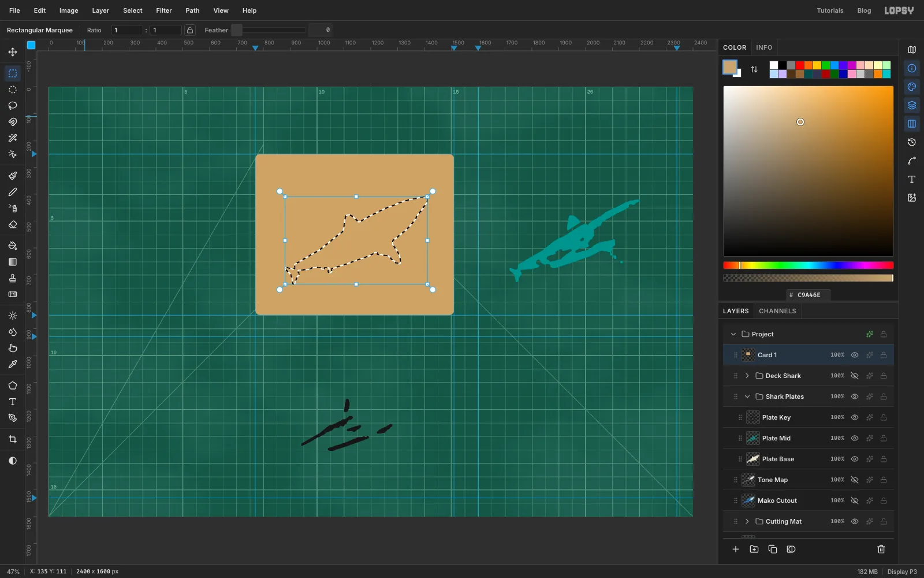
Task: Collapse the Shark Plates group
Action: point(747,397)
